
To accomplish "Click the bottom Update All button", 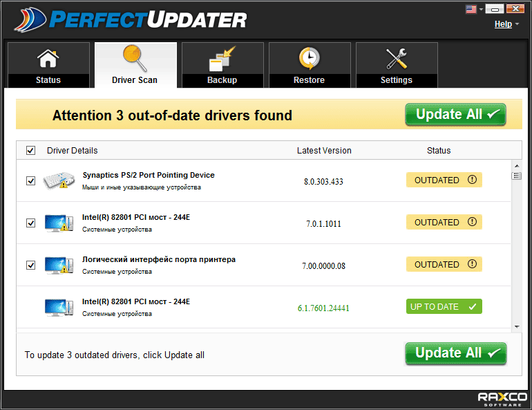I will pyautogui.click(x=455, y=354).
